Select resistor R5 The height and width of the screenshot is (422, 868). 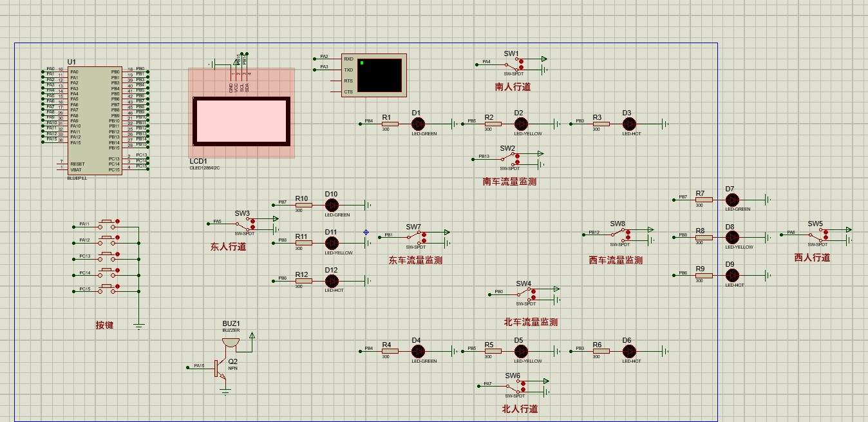click(492, 351)
